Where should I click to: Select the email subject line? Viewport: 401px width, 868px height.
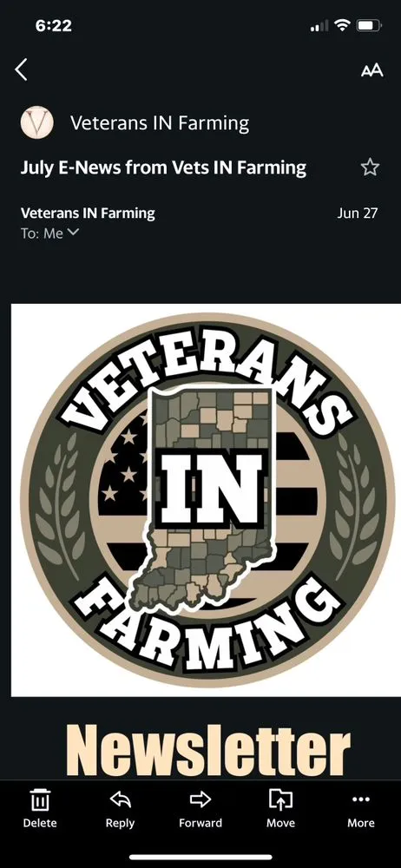coord(163,168)
